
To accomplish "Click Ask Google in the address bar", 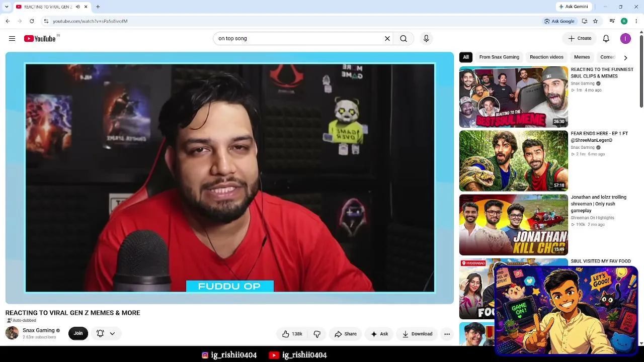I will pyautogui.click(x=559, y=21).
